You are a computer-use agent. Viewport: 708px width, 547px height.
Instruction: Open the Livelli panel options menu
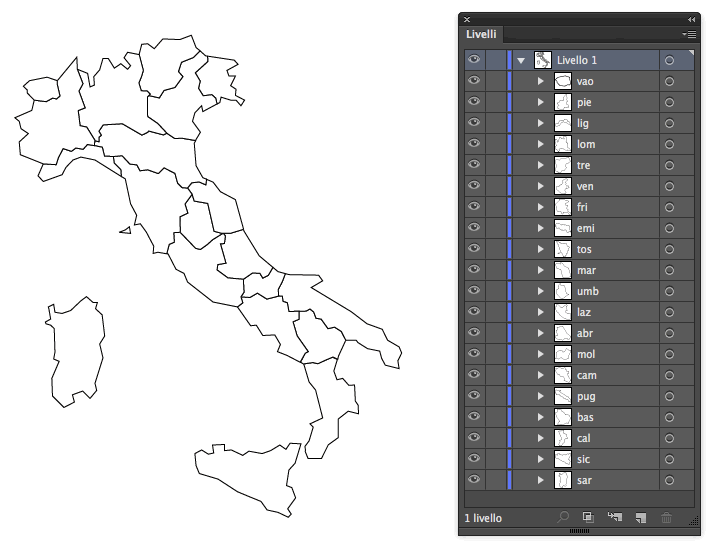689,34
